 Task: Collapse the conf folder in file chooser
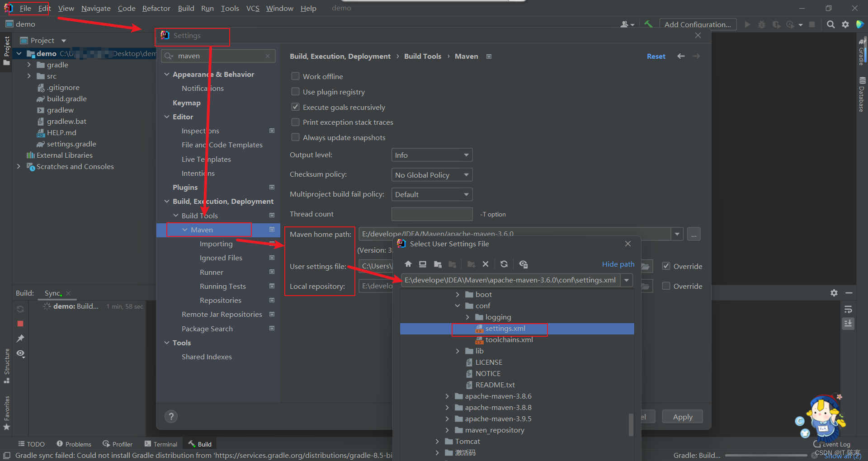point(458,306)
